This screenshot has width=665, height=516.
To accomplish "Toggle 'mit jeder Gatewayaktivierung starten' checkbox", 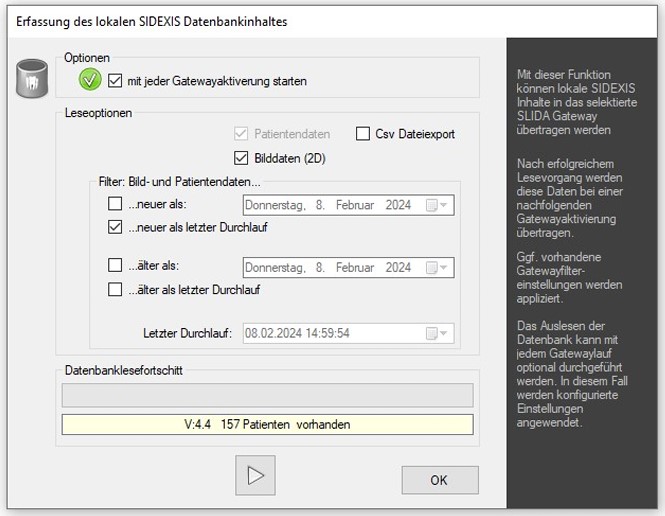I will 115,80.
